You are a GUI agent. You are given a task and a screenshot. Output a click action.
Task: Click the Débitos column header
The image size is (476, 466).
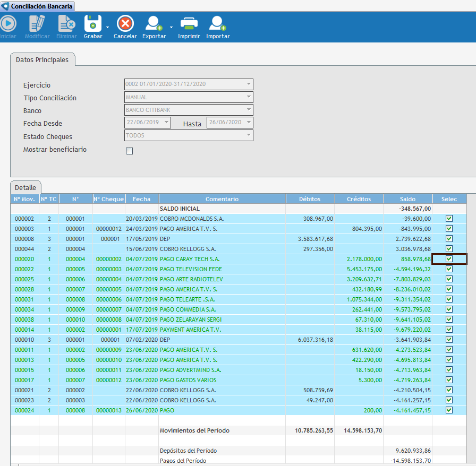(310, 199)
